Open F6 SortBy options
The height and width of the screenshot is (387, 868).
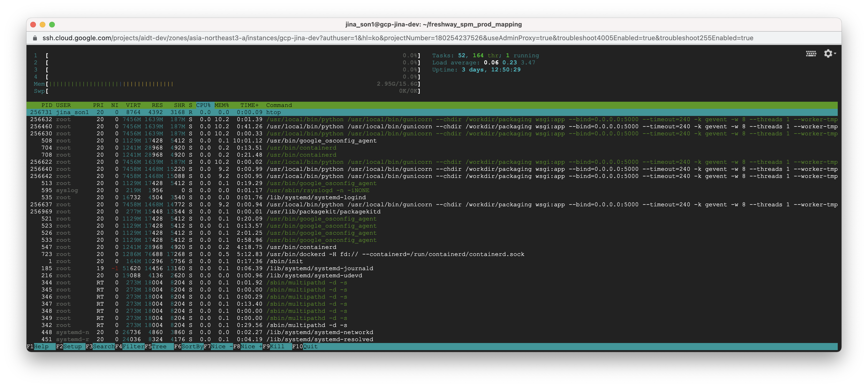[x=192, y=347]
